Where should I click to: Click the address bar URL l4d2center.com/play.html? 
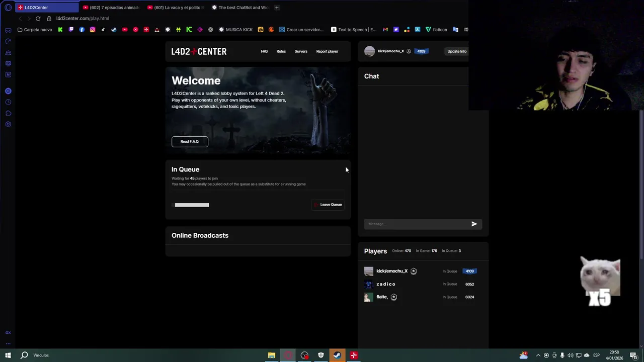click(x=83, y=19)
